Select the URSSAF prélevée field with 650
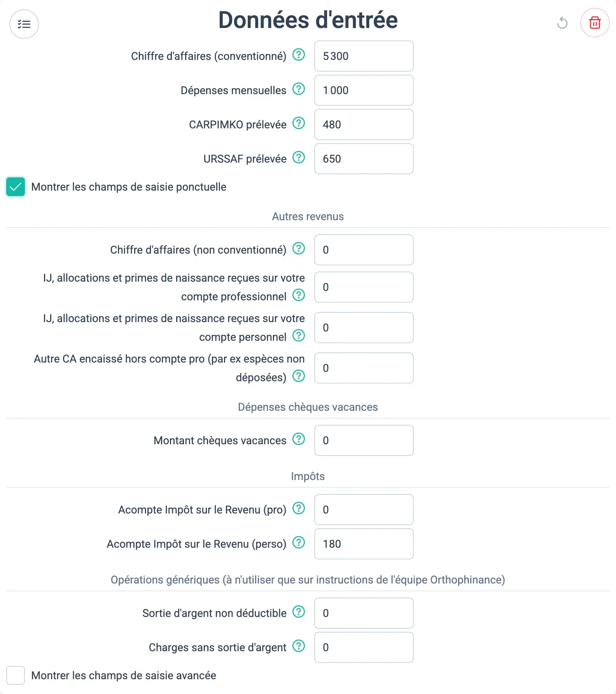This screenshot has width=616, height=694. coord(364,159)
